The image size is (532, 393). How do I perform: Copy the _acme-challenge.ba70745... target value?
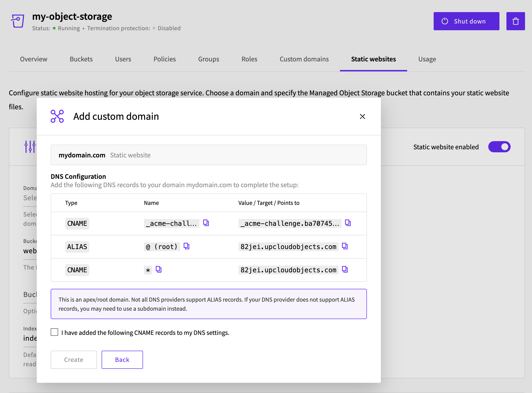coord(348,223)
